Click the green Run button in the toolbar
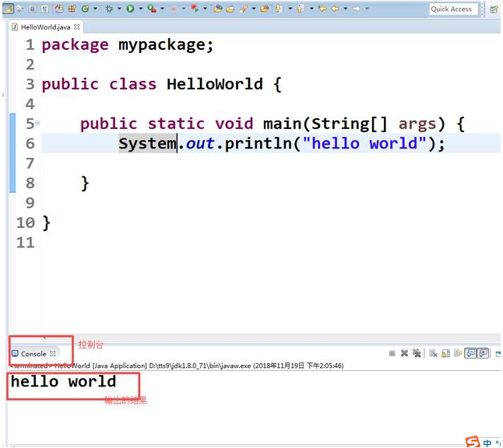This screenshot has width=503, height=448. point(130,9)
